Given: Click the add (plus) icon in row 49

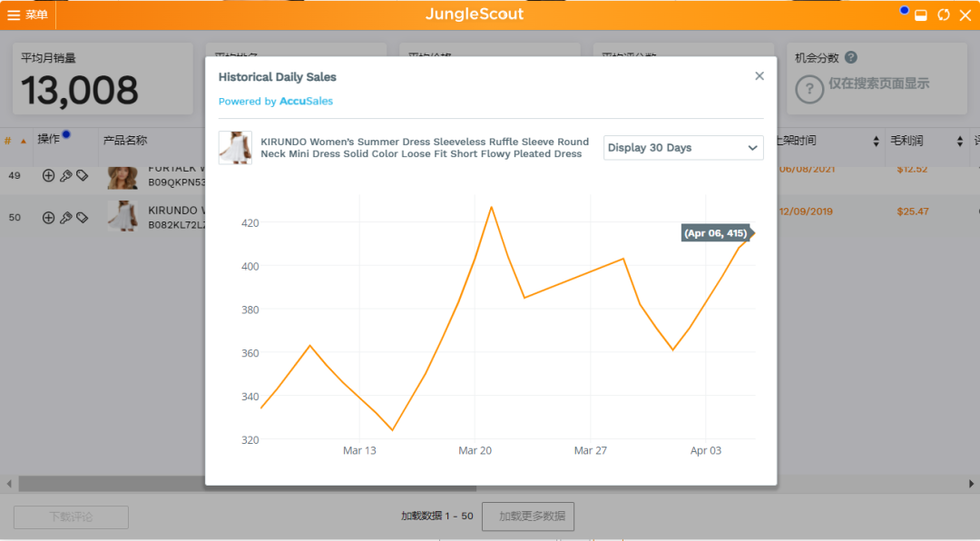Looking at the screenshot, I should [48, 176].
